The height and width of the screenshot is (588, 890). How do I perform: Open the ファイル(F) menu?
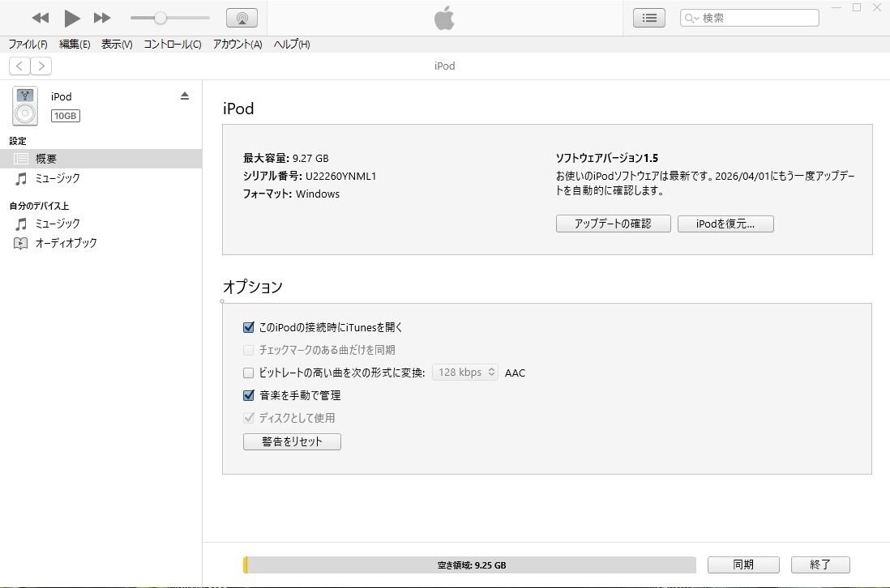28,45
